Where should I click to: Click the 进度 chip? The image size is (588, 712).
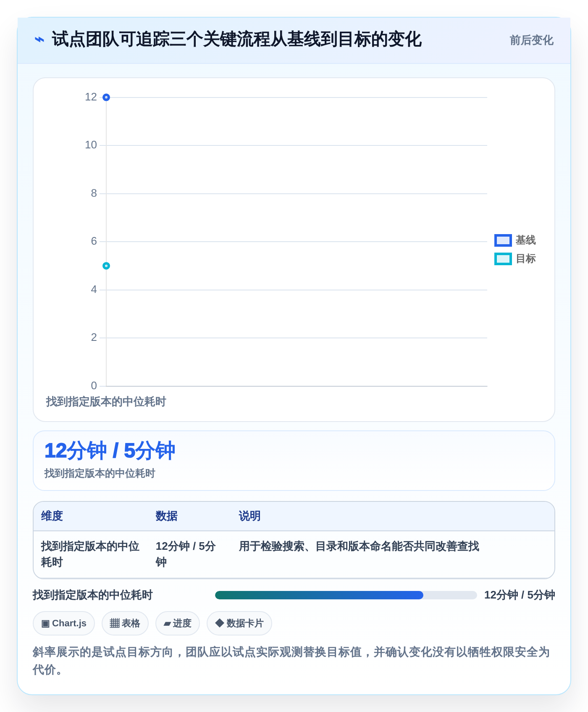click(x=178, y=623)
